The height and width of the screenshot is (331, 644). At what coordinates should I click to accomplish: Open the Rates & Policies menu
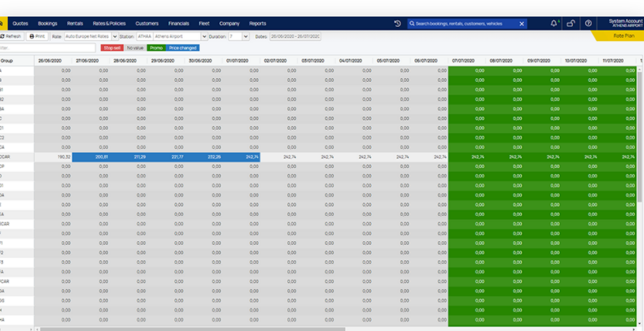click(109, 24)
